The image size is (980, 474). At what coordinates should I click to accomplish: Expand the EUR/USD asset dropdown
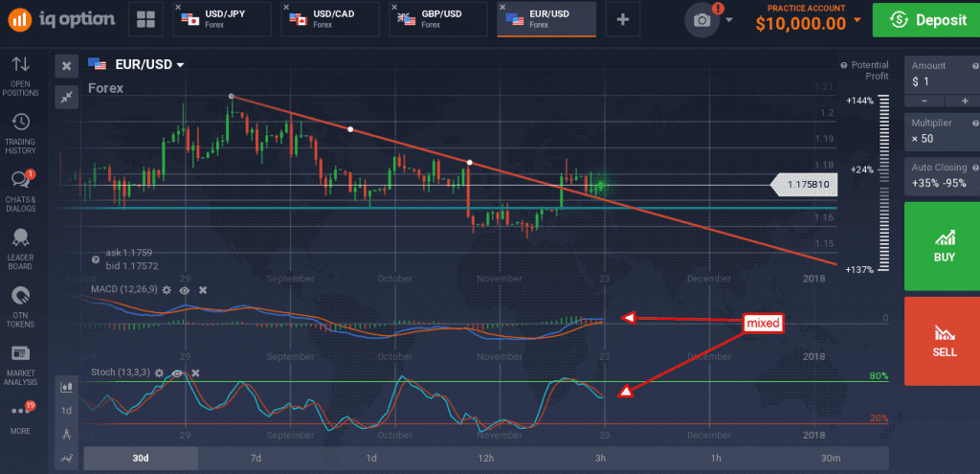(181, 65)
